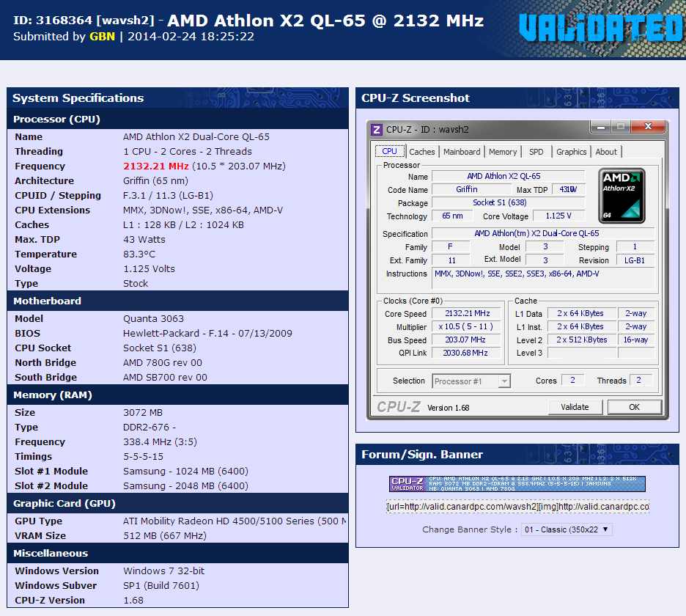Click the timings value 5-5-5-15
This screenshot has height=616, width=686.
point(143,457)
